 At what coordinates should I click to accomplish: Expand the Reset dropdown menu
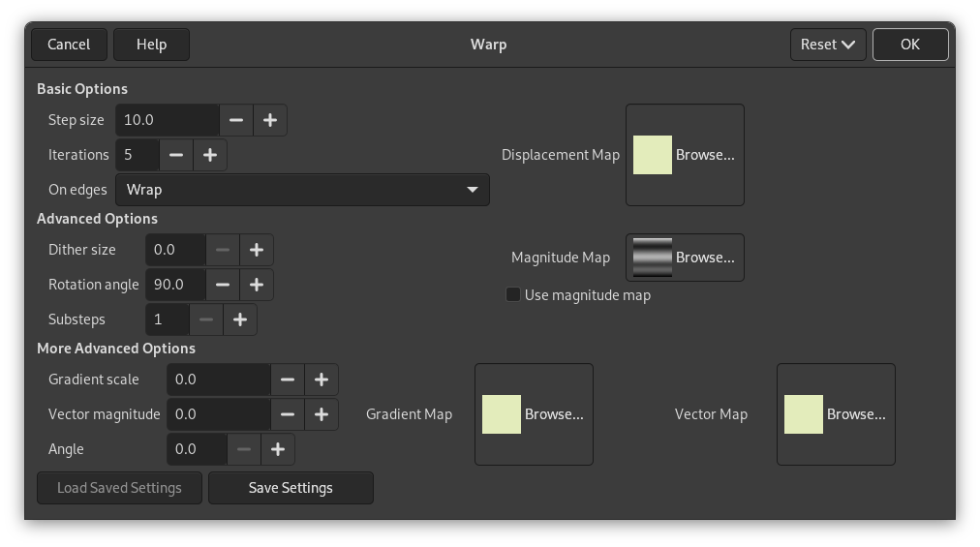tap(828, 45)
